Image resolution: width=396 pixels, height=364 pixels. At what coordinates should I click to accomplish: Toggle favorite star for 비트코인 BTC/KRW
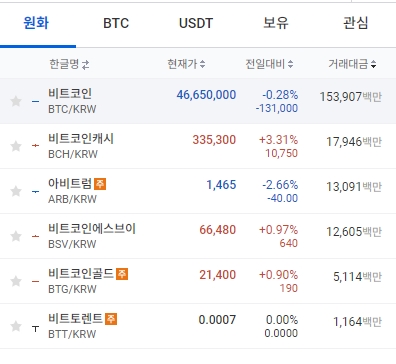pos(16,101)
